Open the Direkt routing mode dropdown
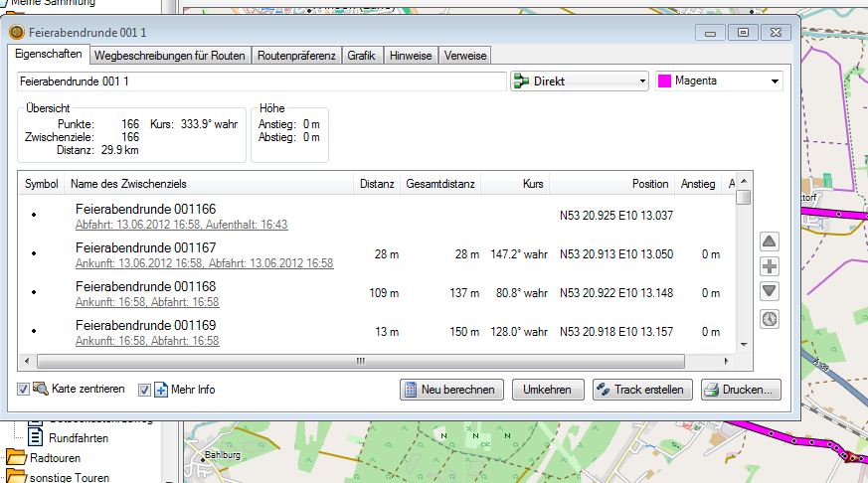This screenshot has width=868, height=483. coord(580,81)
